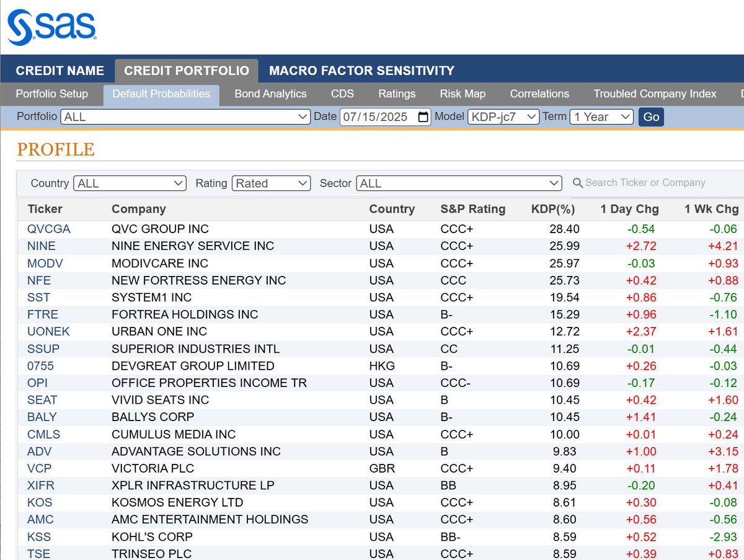744x560 pixels.
Task: Click 1 Wk Chg value -2.93
Action: pos(724,536)
